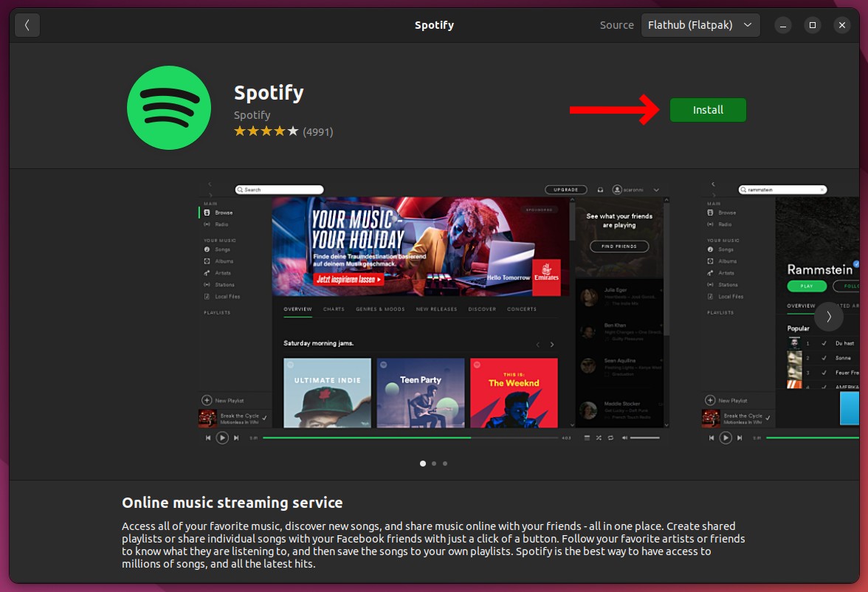Screen dimensions: 868x592
Task: Switch to the GENRES & MOODS tab
Action: point(380,309)
